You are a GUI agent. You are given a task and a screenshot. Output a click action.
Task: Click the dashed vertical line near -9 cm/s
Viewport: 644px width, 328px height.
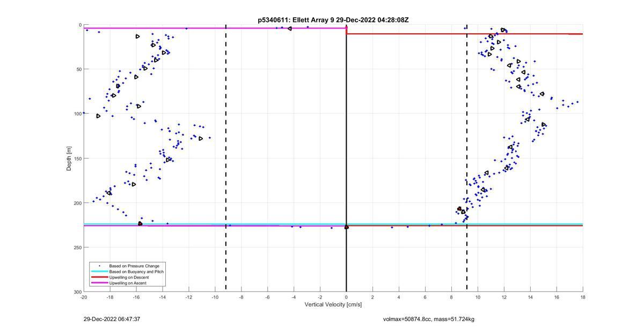[225, 158]
